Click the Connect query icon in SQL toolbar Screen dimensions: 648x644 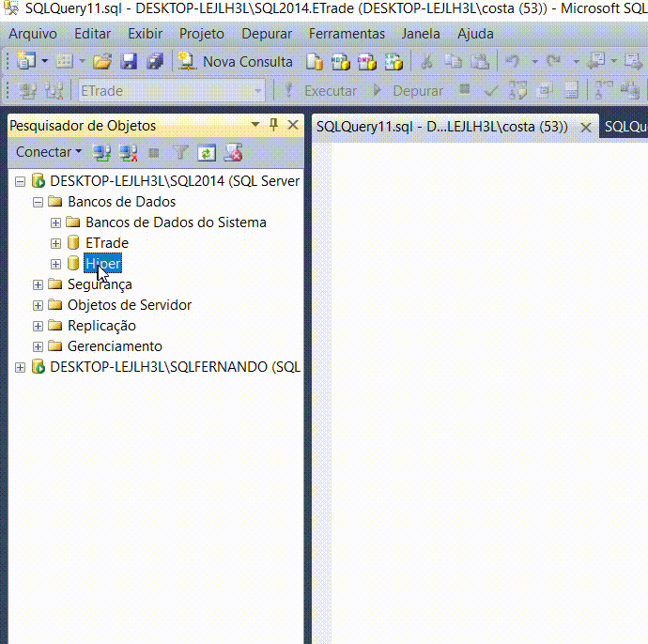(27, 90)
